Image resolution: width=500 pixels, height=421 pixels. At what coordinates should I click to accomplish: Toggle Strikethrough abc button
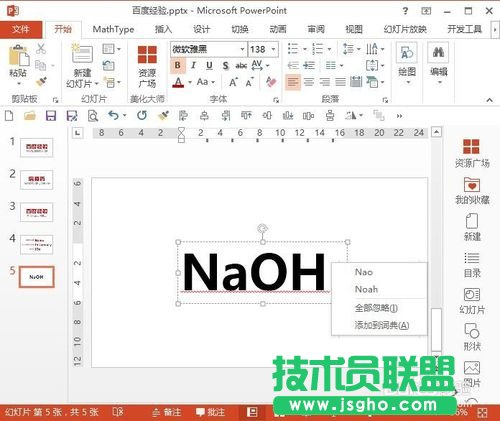[x=241, y=66]
